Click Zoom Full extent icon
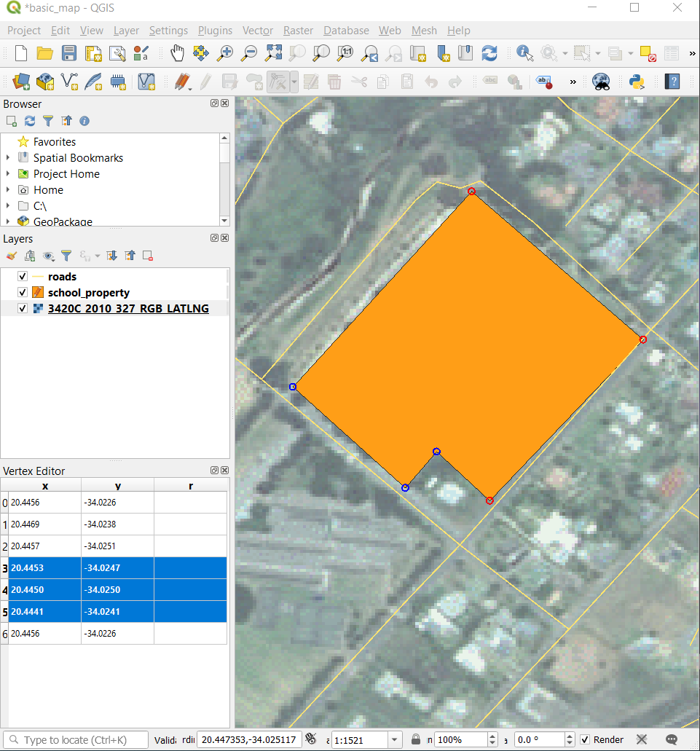700x751 pixels. pyautogui.click(x=274, y=53)
